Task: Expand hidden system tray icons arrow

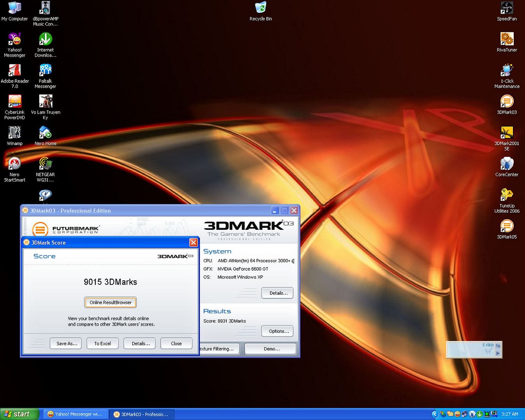Action: (435, 414)
